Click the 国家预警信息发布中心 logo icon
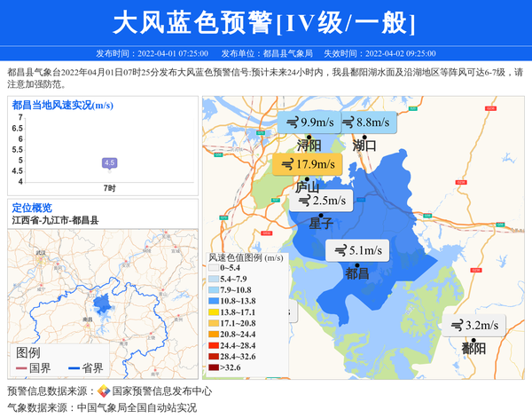Screen dimensions: 532x418 tap(104, 390)
